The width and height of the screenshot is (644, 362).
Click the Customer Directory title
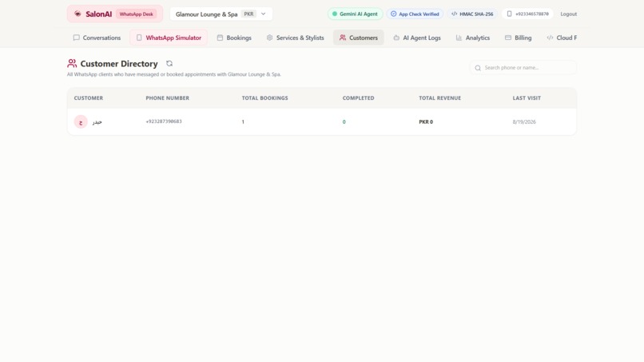tap(119, 64)
